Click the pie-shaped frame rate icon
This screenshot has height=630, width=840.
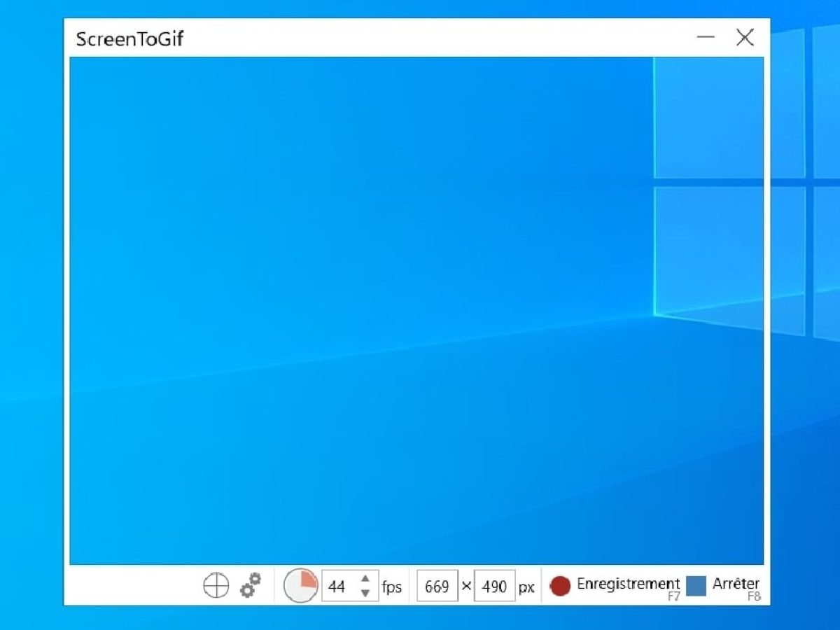301,585
